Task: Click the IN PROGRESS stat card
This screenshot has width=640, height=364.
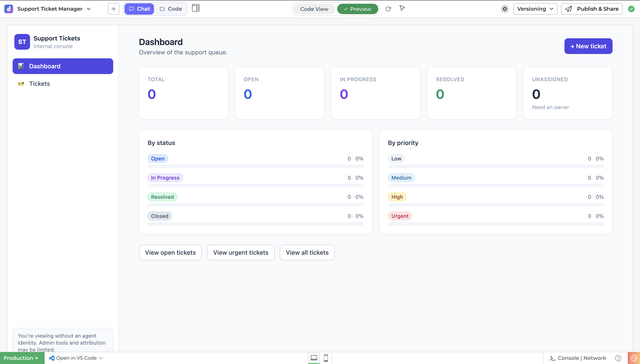Action: pos(376,93)
